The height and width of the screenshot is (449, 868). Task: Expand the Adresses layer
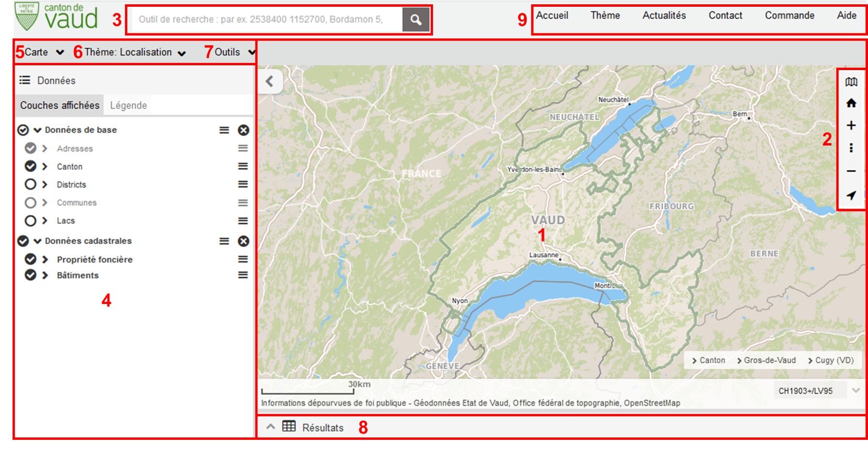tap(45, 148)
